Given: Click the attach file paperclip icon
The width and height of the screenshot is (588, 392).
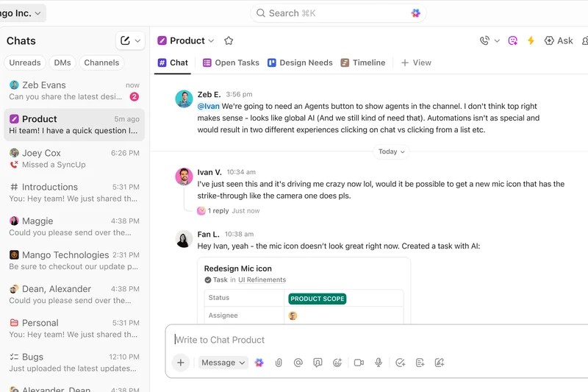Looking at the screenshot, I should (279, 363).
